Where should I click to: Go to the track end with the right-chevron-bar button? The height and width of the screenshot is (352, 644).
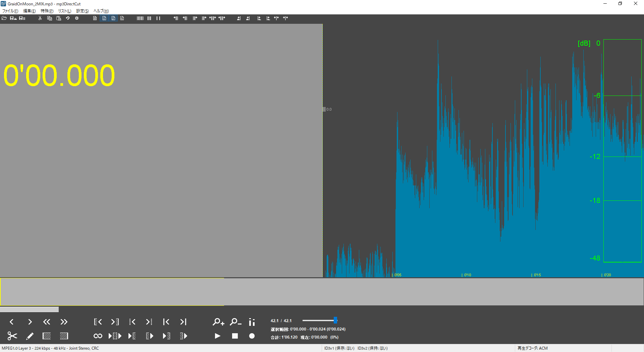click(183, 322)
